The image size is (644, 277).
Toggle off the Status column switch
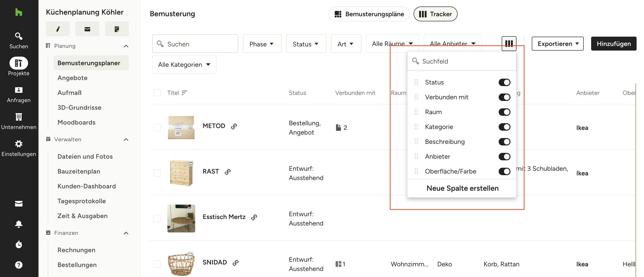click(x=504, y=82)
